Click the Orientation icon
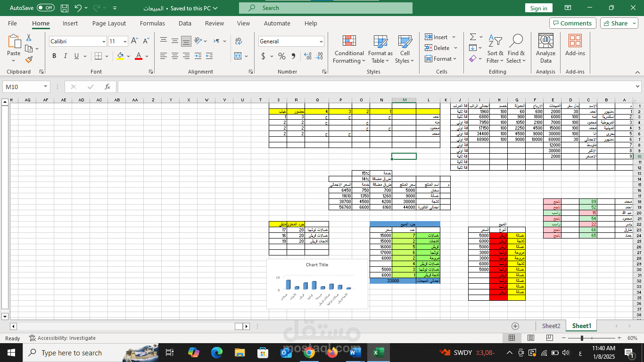644x362 pixels. click(x=198, y=41)
